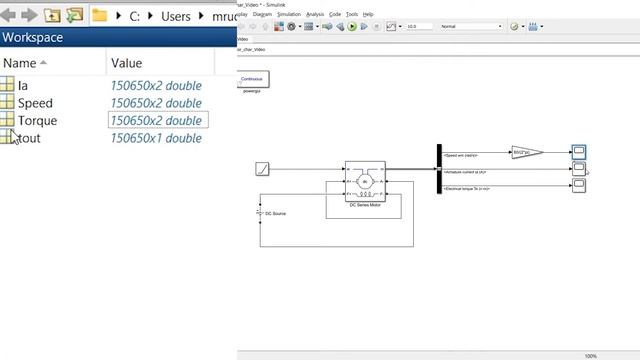Open the simulation mode Normal dropdown

[471, 27]
